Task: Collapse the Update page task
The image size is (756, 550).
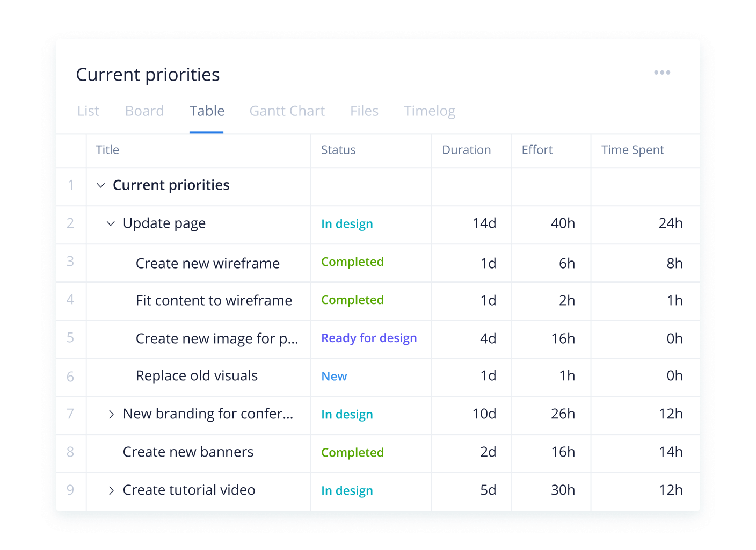Action: point(111,223)
